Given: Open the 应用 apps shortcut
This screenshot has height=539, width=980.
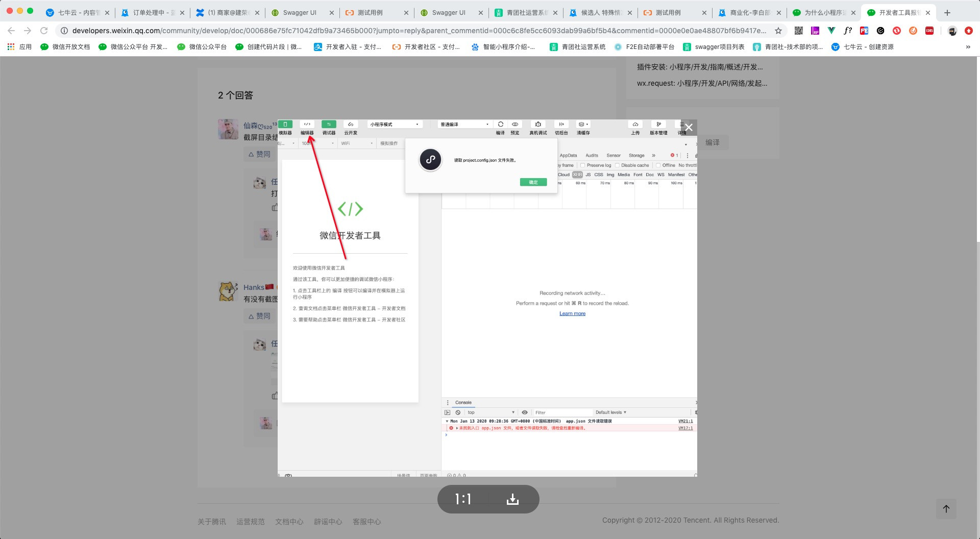Looking at the screenshot, I should tap(19, 47).
